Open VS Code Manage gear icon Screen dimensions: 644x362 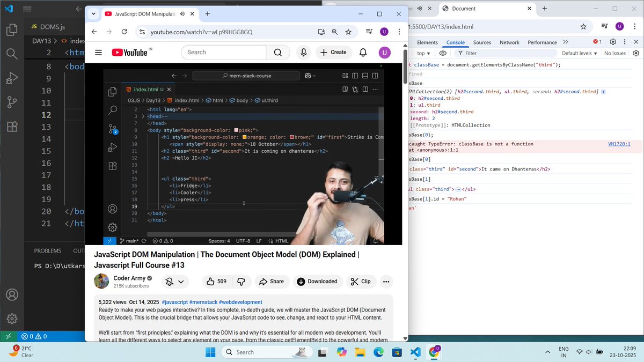(x=12, y=320)
